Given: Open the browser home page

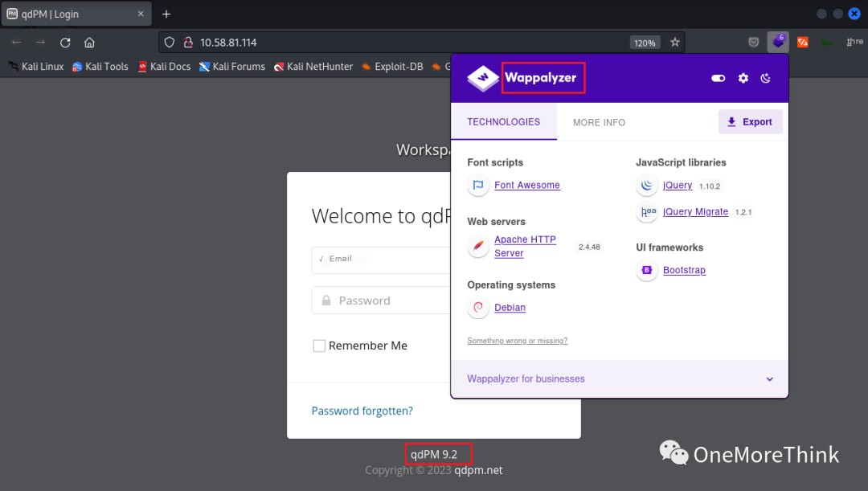Looking at the screenshot, I should (x=90, y=43).
